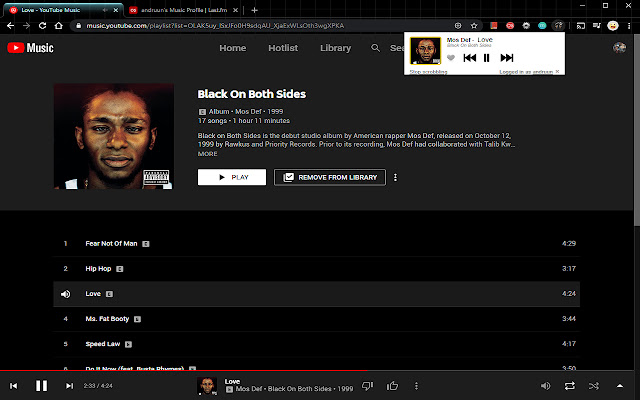Click the previous track button in player bar

pos(13,386)
